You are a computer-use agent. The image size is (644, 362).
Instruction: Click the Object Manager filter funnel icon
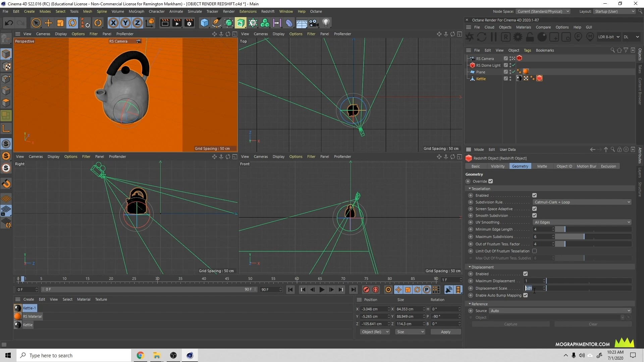pos(626,50)
